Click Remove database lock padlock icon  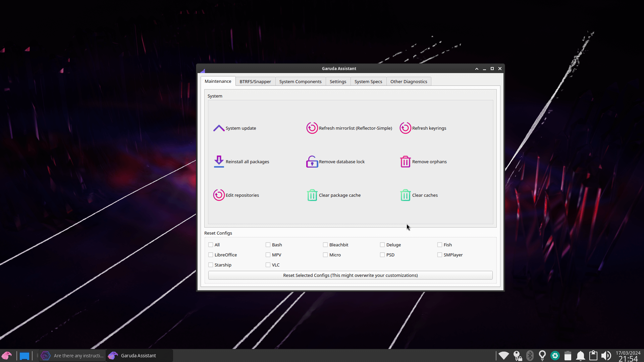coord(312,162)
